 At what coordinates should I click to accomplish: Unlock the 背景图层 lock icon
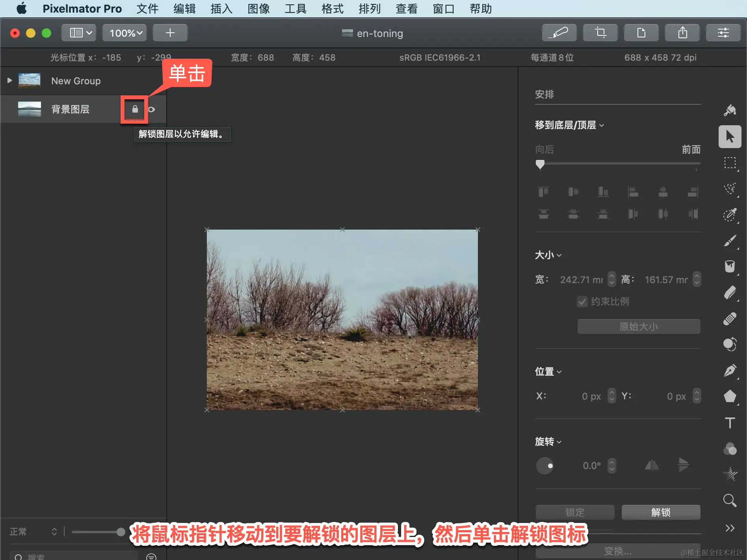click(135, 109)
